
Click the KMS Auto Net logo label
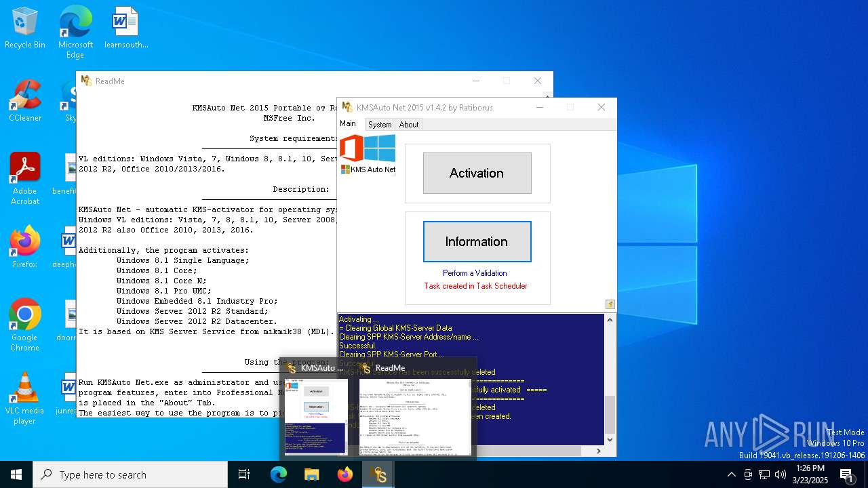tap(368, 169)
